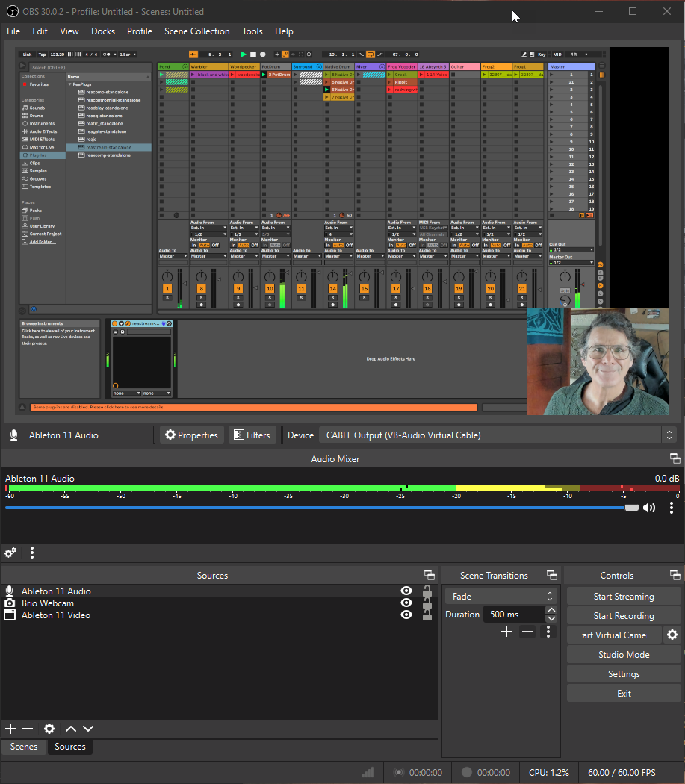This screenshot has height=784, width=685.
Task: Hide the Brio Webcam source
Action: pos(406,603)
